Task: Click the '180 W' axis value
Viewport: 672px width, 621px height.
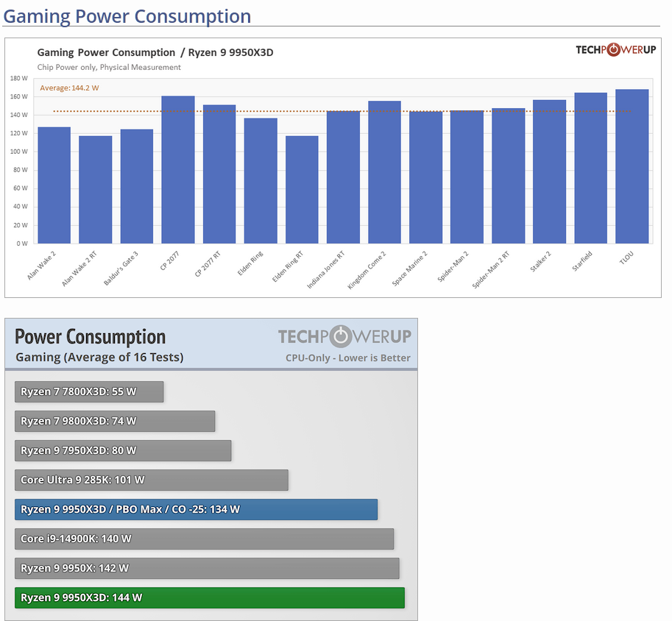Action: pos(19,79)
